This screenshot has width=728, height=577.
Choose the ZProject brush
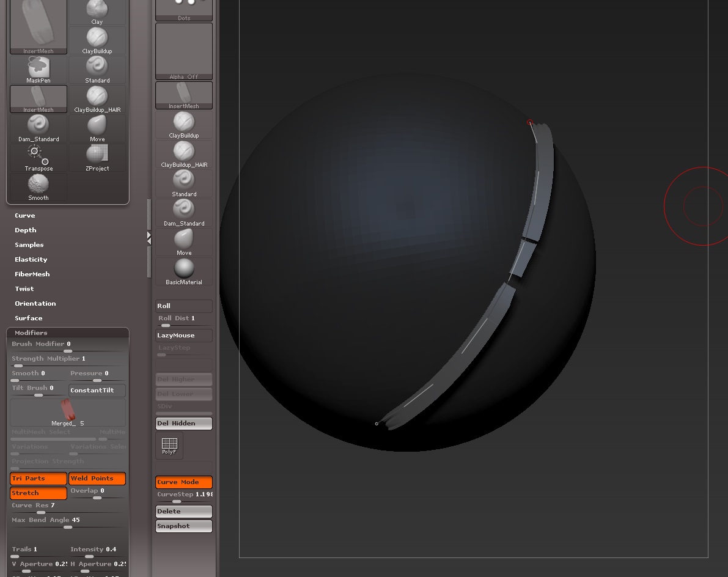(97, 156)
